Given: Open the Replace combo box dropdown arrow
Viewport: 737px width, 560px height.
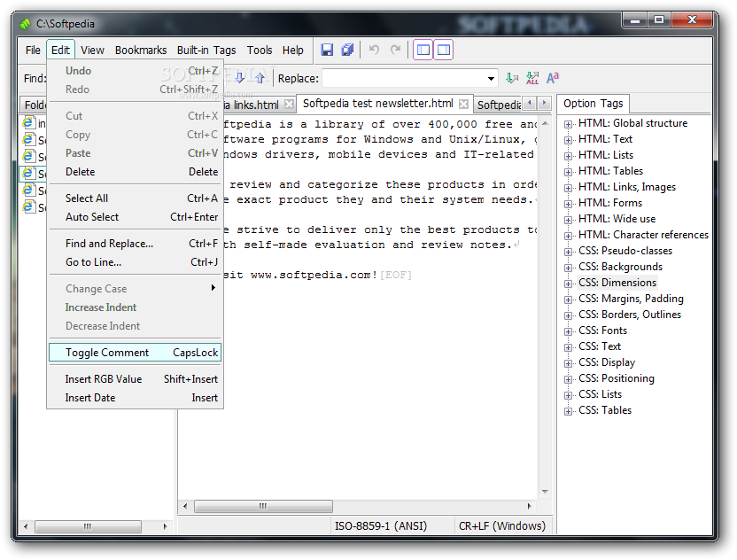Looking at the screenshot, I should coord(491,79).
